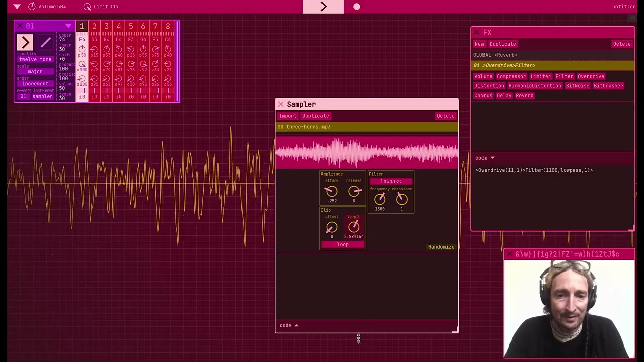Select step 1 in the sequencer

click(82, 26)
